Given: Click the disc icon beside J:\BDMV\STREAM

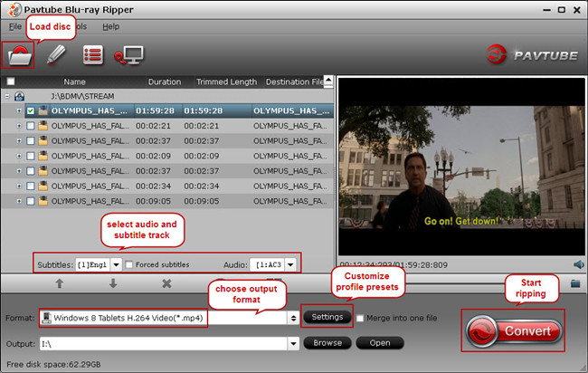Looking at the screenshot, I should click(19, 97).
